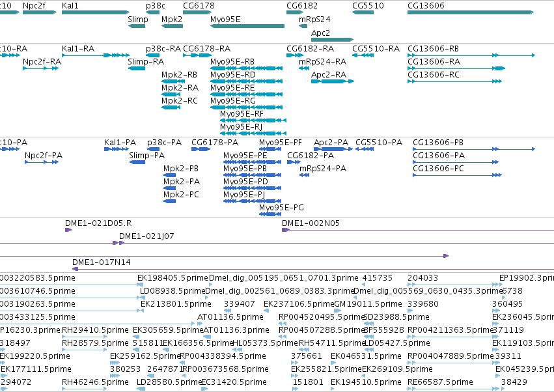This screenshot has width=554, height=392.
Task: Select the p38c gene label
Action: tap(156, 6)
